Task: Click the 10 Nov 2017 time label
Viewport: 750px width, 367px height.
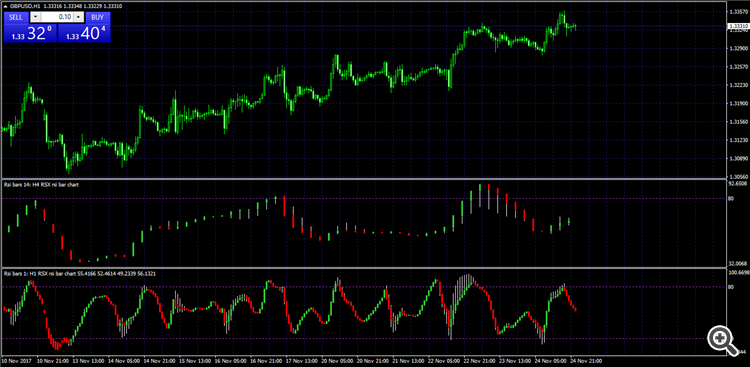Action: click(15, 361)
